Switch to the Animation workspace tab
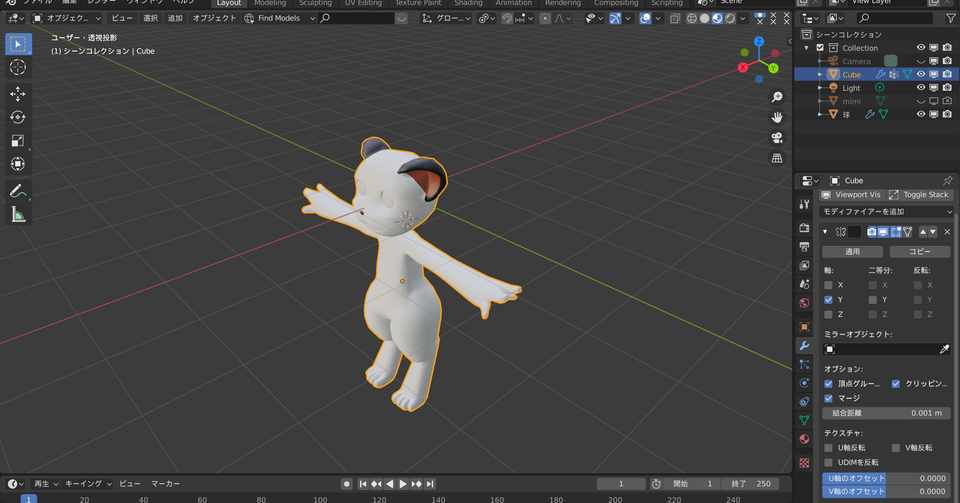Screen dimensions: 960x503 click(x=514, y=3)
